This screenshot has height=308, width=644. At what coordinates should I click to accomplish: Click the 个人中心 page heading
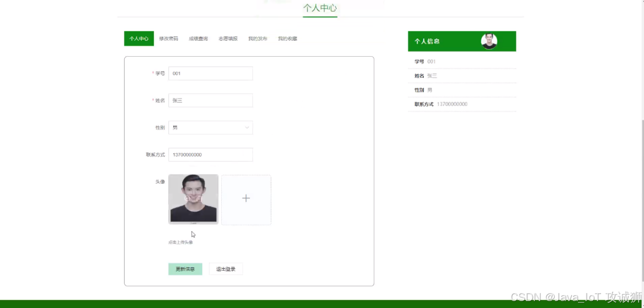pyautogui.click(x=320, y=8)
